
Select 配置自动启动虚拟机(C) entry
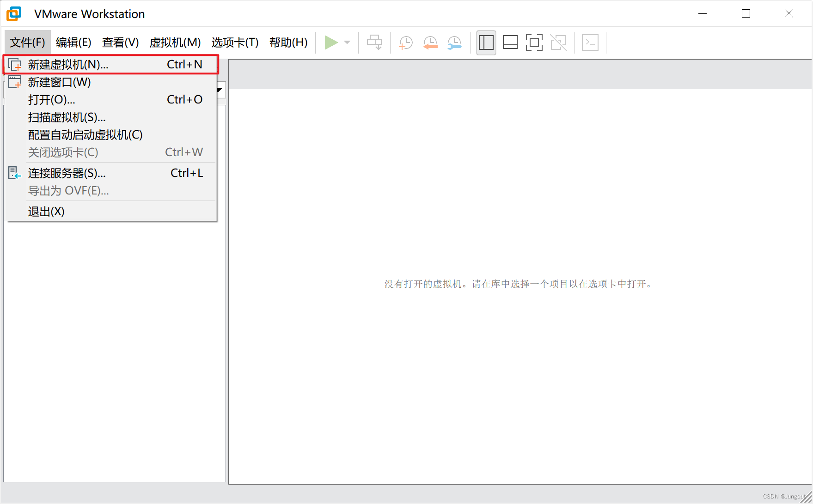tap(111, 135)
